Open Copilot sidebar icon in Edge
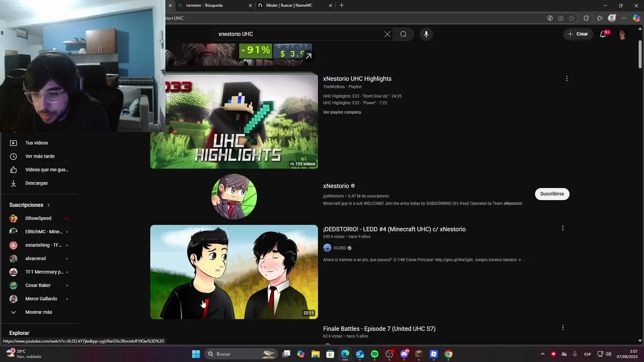This screenshot has height=362, width=644. [636, 18]
